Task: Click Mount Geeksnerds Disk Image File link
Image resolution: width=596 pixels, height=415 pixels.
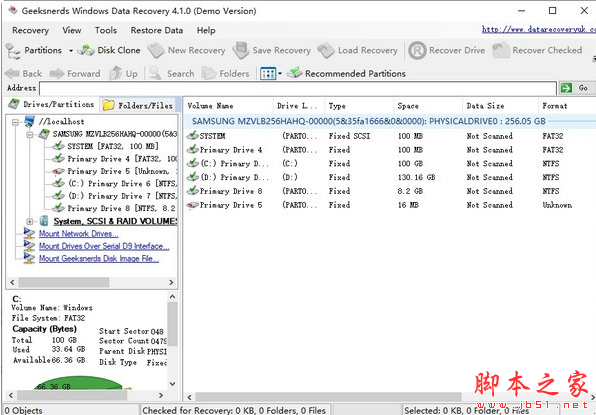Action: [x=99, y=259]
